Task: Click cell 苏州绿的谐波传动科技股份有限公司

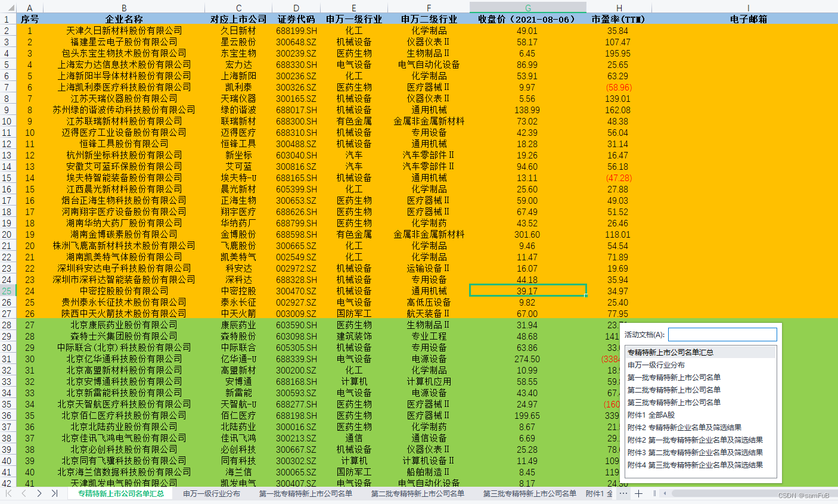Action: (x=124, y=110)
